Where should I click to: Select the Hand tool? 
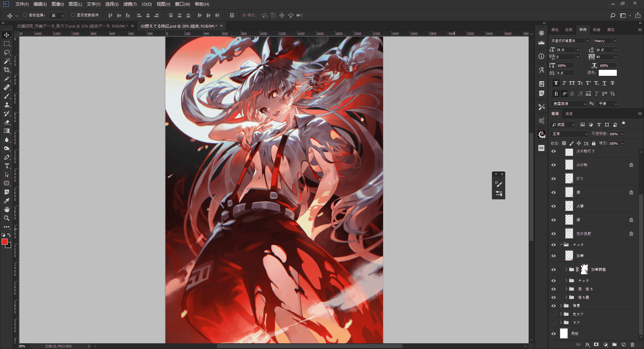(7, 209)
